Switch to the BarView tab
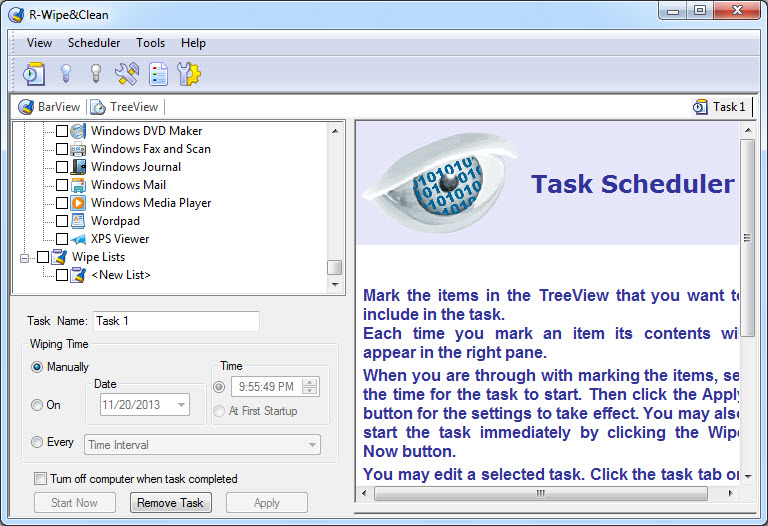 pos(49,107)
